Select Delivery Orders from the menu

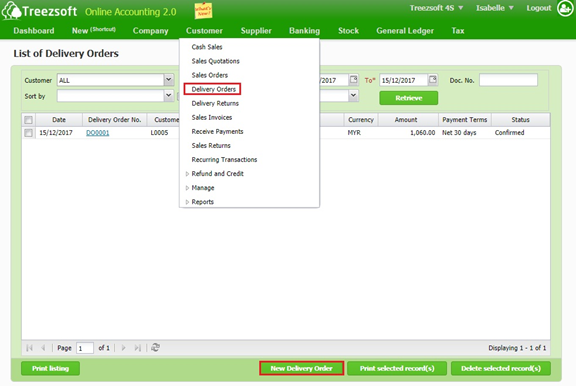[213, 89]
